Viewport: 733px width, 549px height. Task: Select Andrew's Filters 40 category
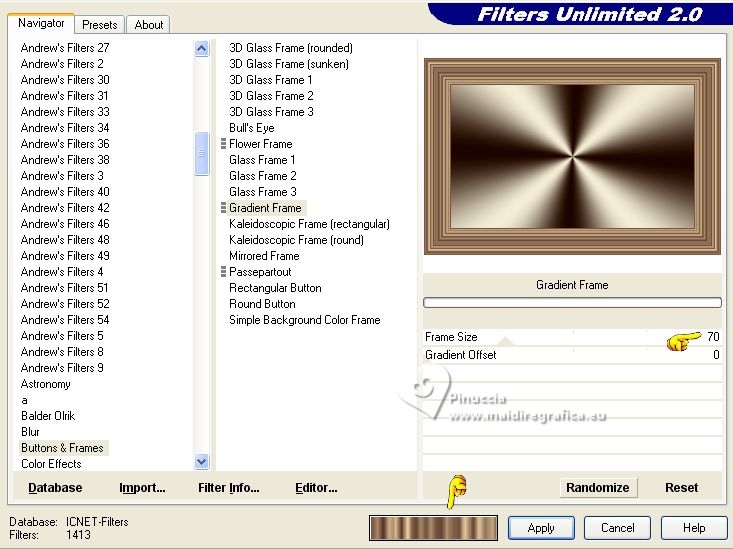65,192
